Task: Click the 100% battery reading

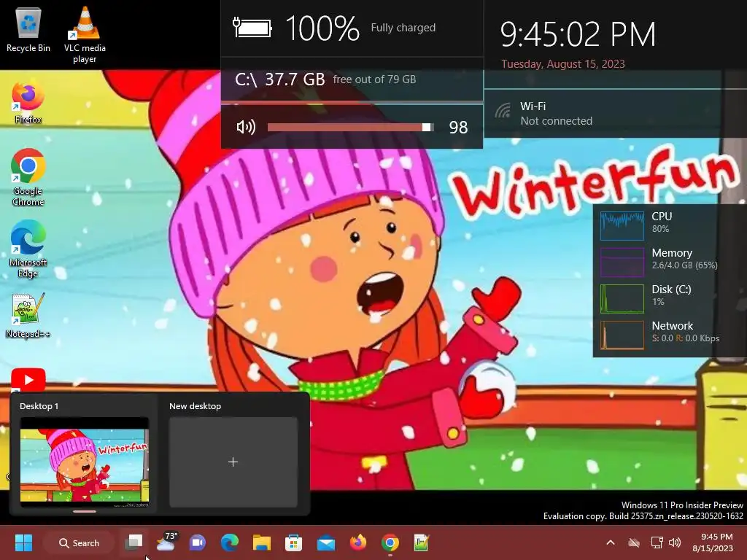Action: [x=322, y=28]
